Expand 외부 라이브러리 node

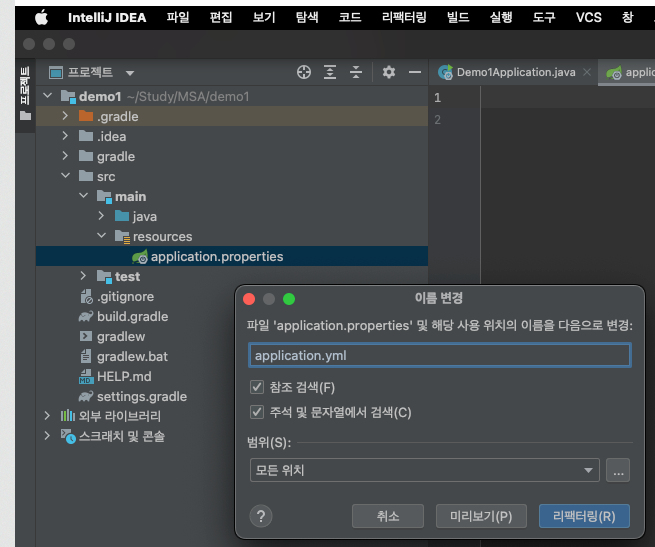47,416
